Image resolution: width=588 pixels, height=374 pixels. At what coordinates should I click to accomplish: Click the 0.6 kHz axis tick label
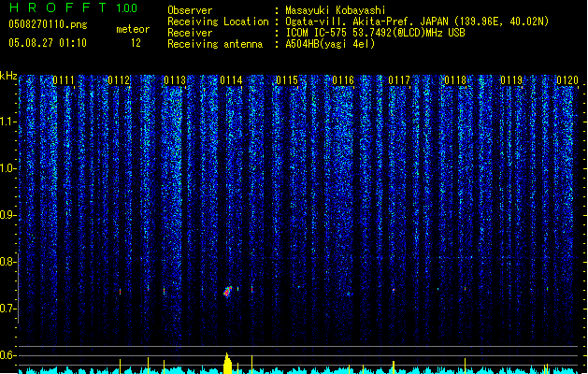pos(7,355)
